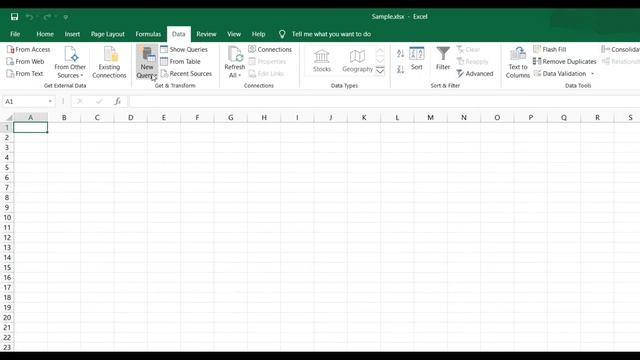Convert to Stocks data type
This screenshot has height=360, width=640.
click(x=322, y=61)
